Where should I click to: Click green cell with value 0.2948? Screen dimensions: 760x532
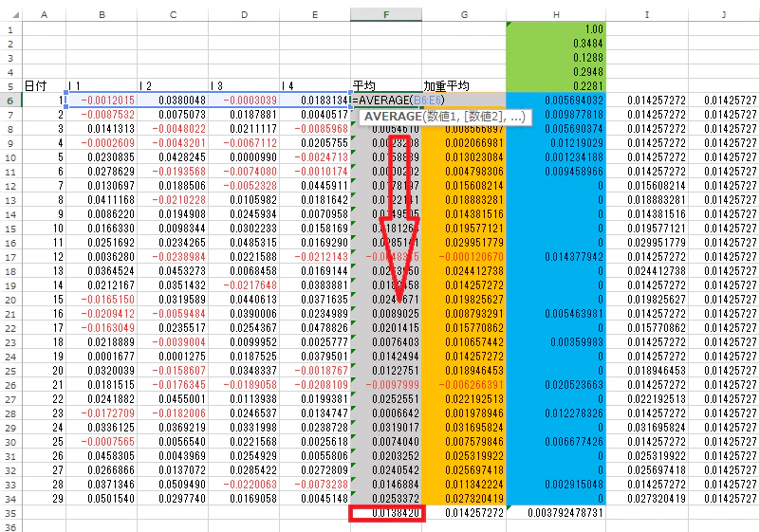point(556,72)
